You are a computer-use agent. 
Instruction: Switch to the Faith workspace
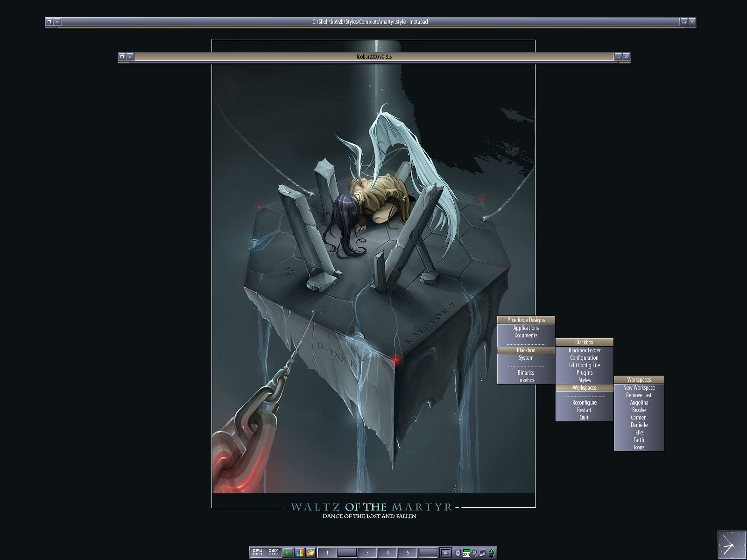pyautogui.click(x=639, y=440)
